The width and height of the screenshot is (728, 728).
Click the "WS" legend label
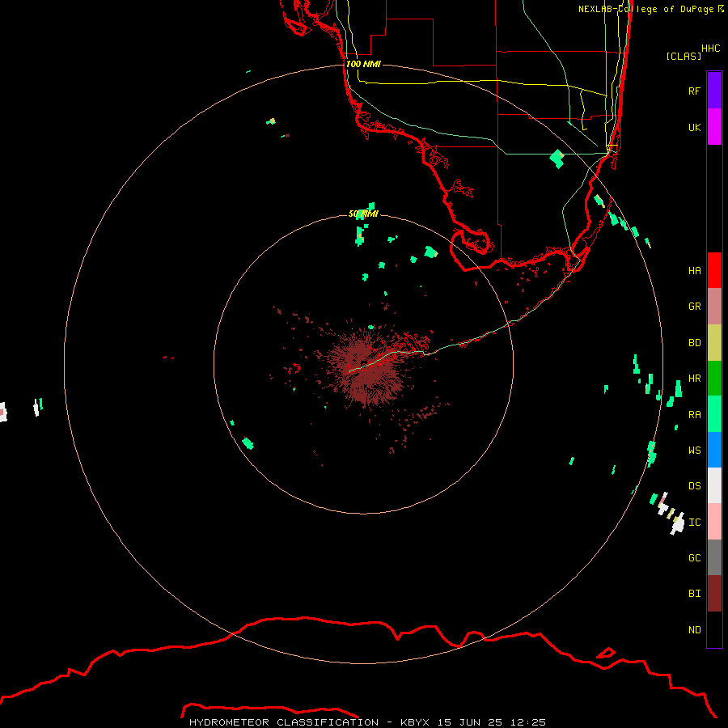point(694,451)
